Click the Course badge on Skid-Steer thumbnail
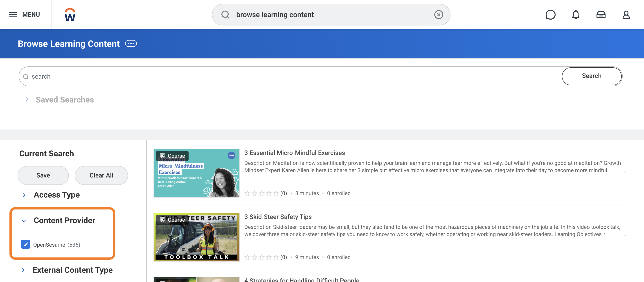The image size is (644, 282). [x=173, y=220]
